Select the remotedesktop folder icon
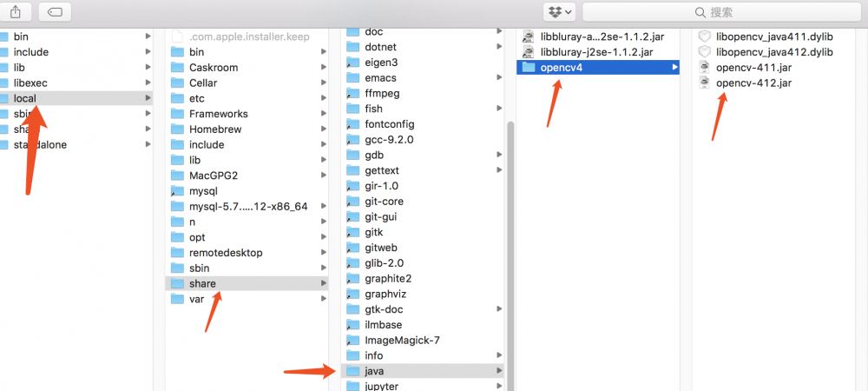 coord(177,253)
